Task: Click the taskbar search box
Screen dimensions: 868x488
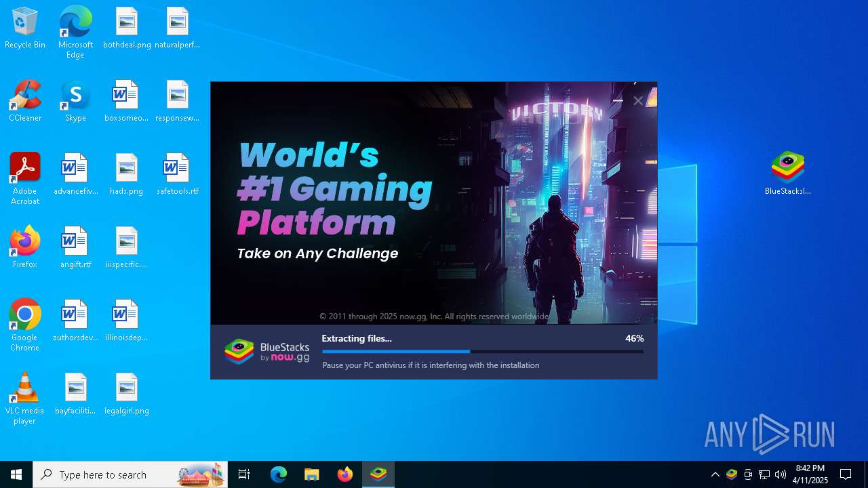Action: coord(130,474)
